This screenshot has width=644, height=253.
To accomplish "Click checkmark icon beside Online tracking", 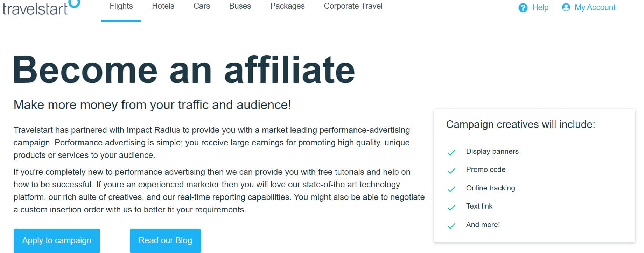I will point(451,189).
